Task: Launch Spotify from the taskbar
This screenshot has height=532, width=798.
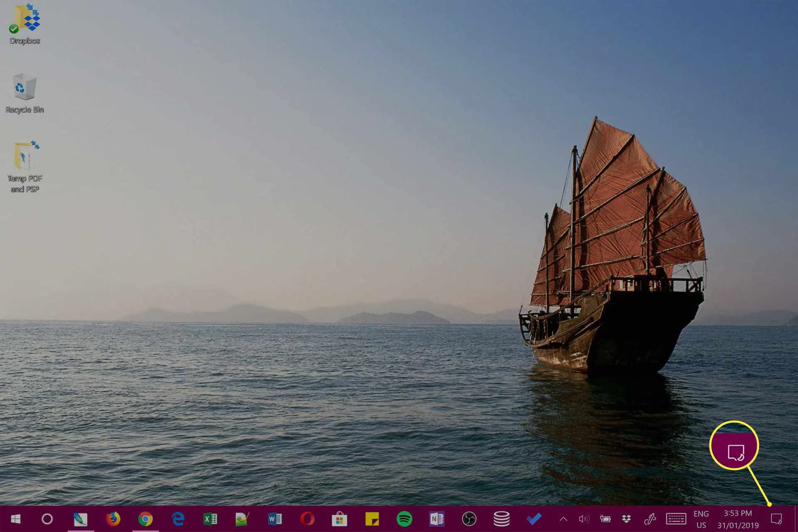Action: tap(404, 519)
